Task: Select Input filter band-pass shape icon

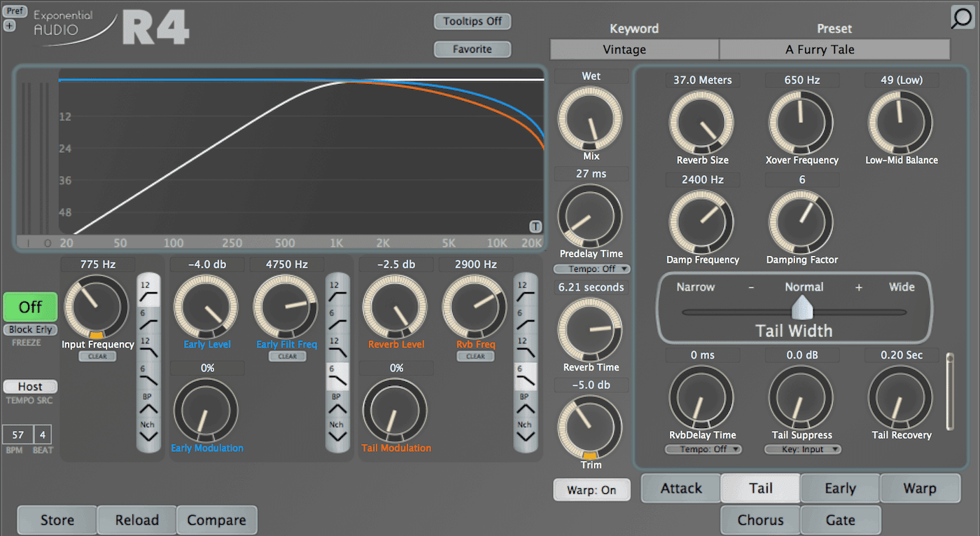Action: click(x=148, y=404)
